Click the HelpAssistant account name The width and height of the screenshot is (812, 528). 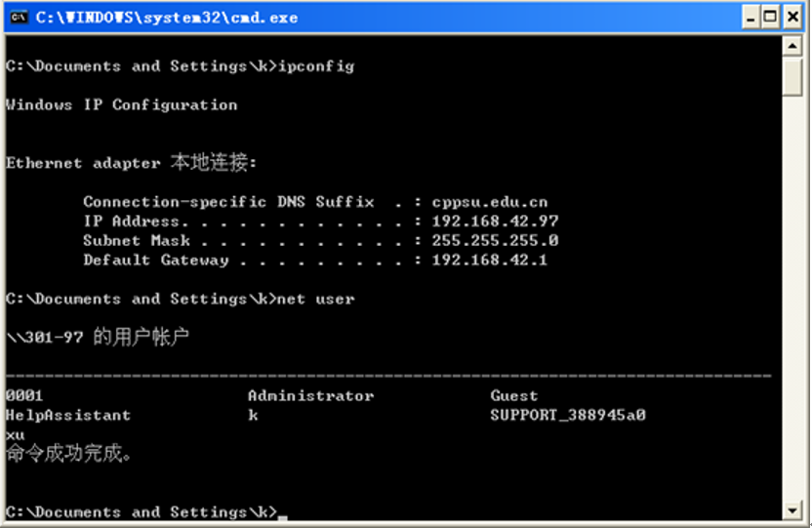click(67, 416)
